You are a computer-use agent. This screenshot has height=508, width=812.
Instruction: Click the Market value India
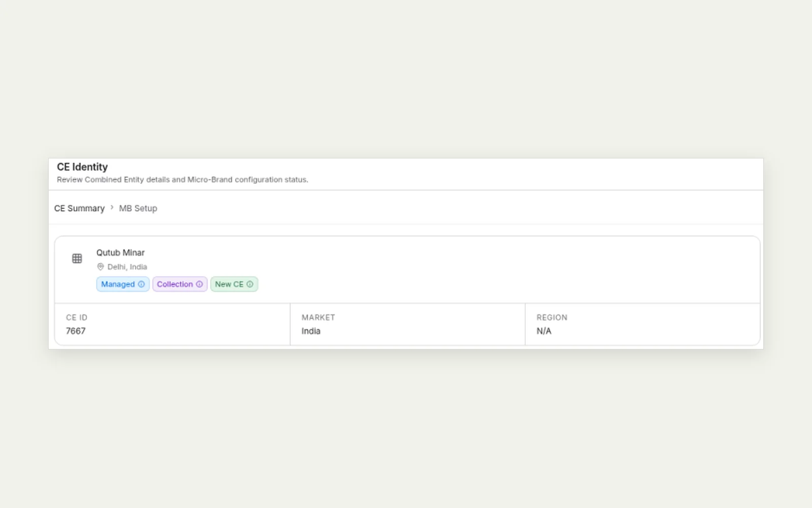point(311,331)
